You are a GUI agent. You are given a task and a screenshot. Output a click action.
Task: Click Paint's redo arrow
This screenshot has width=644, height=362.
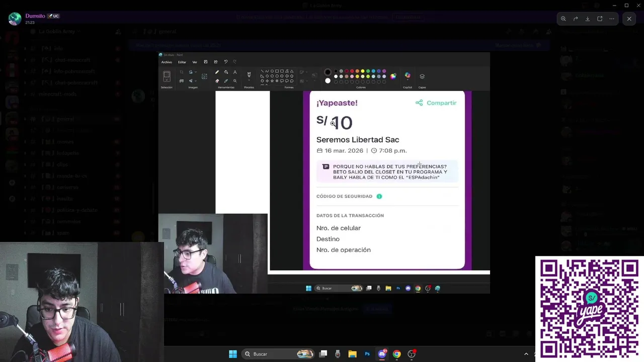[x=235, y=62]
